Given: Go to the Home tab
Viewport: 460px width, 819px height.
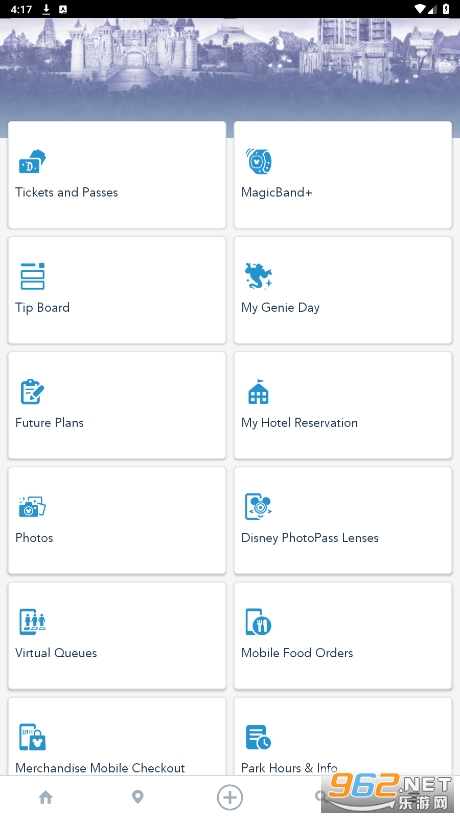Looking at the screenshot, I should [x=46, y=797].
